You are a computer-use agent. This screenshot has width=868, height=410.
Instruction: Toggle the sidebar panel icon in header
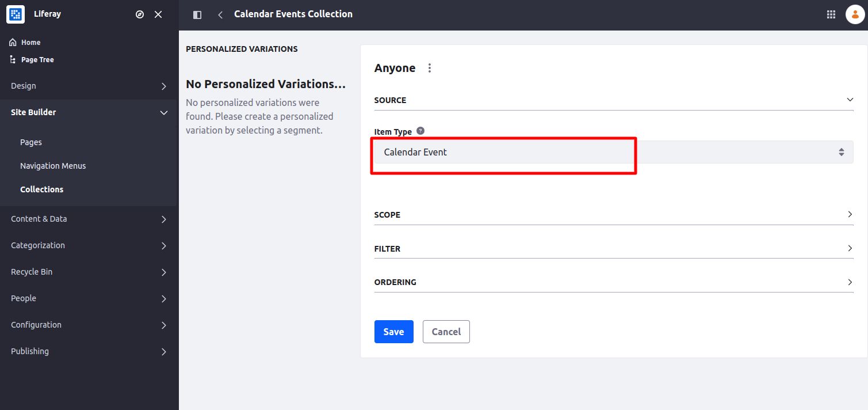tap(197, 15)
